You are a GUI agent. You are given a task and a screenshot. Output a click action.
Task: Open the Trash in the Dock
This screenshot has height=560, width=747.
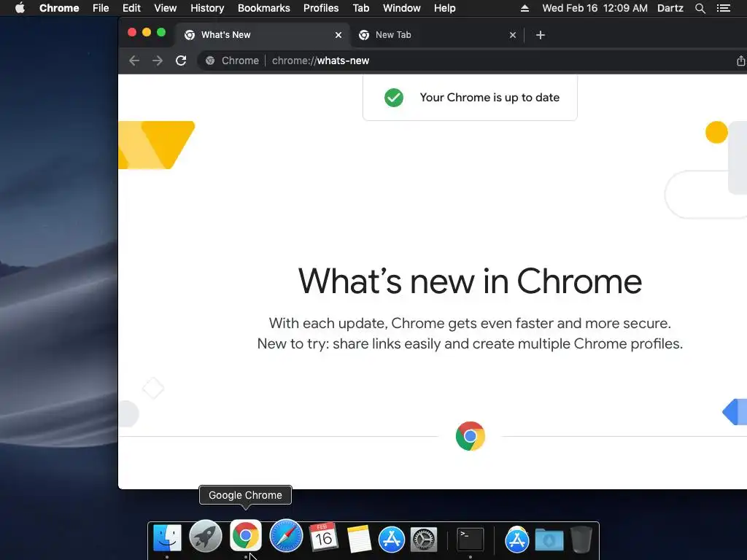click(x=581, y=539)
